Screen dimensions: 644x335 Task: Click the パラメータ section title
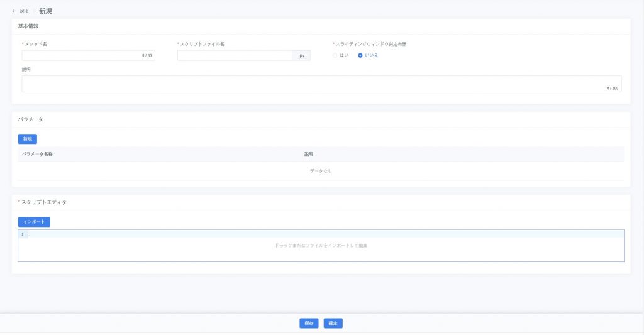point(30,119)
